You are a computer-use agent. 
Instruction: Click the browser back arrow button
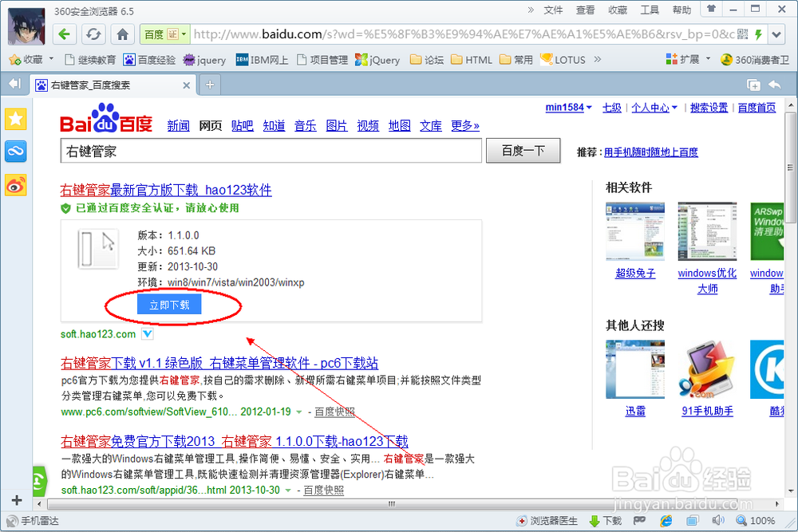[x=65, y=34]
